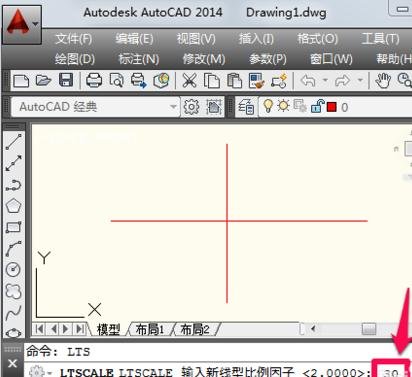Open the 参数(P) menu
Image resolution: width=412 pixels, height=377 pixels.
(268, 59)
